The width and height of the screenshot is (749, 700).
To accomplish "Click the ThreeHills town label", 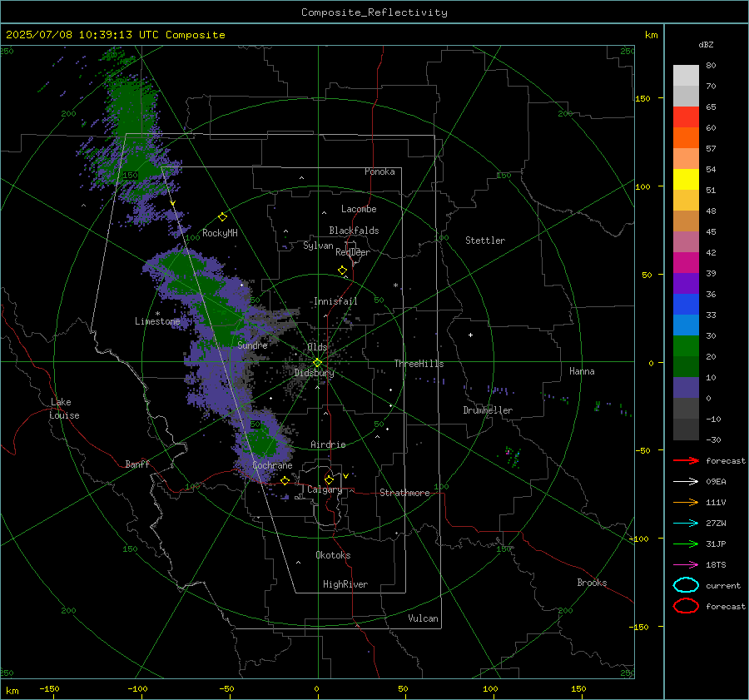I will 419,364.
